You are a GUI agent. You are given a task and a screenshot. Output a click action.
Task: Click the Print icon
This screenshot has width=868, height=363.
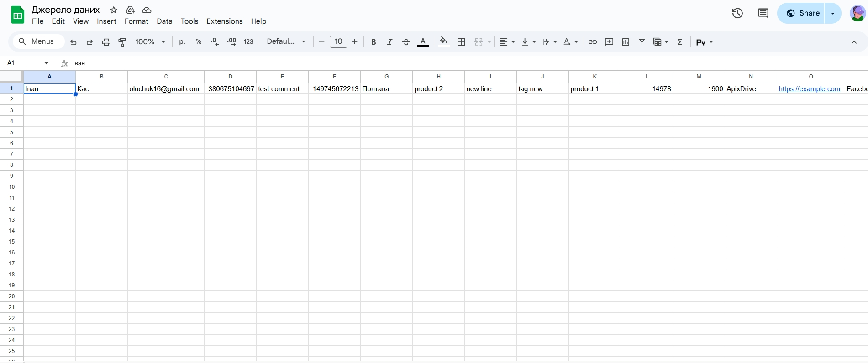pyautogui.click(x=106, y=42)
